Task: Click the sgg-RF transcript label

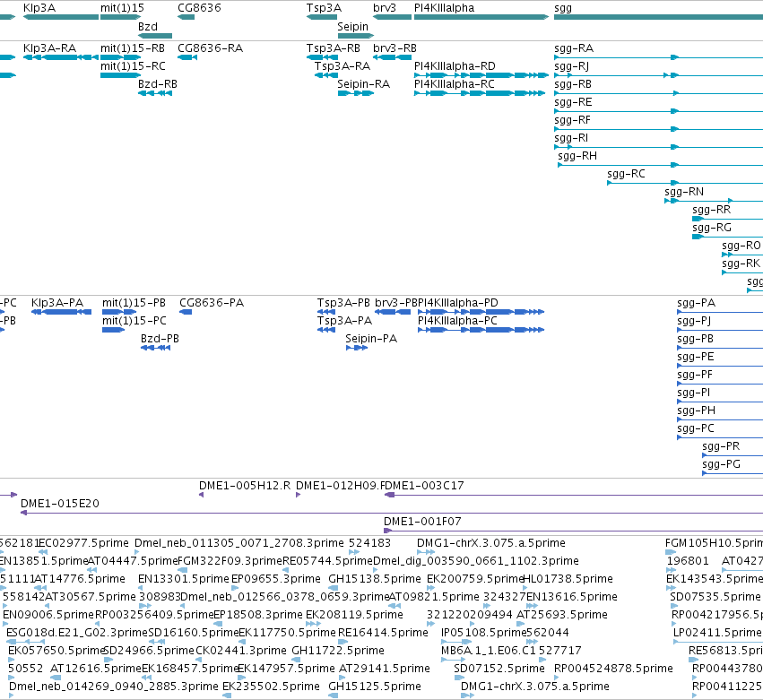Action: (x=573, y=120)
